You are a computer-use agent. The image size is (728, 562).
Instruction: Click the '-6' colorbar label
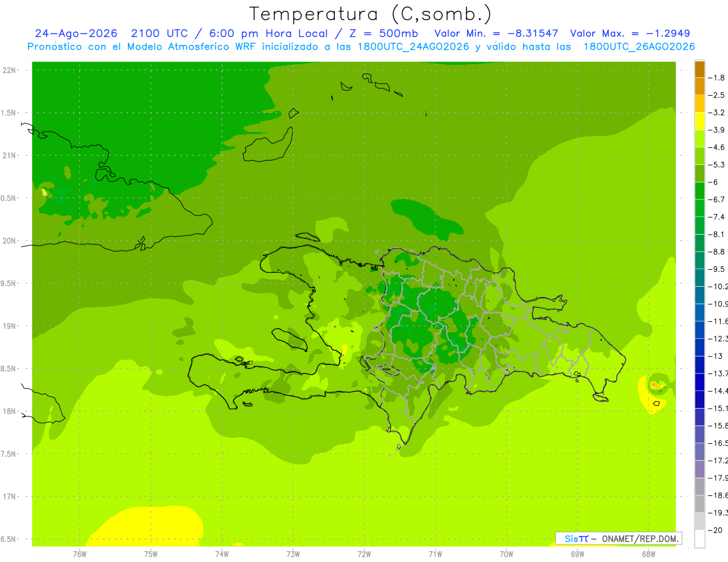point(713,182)
